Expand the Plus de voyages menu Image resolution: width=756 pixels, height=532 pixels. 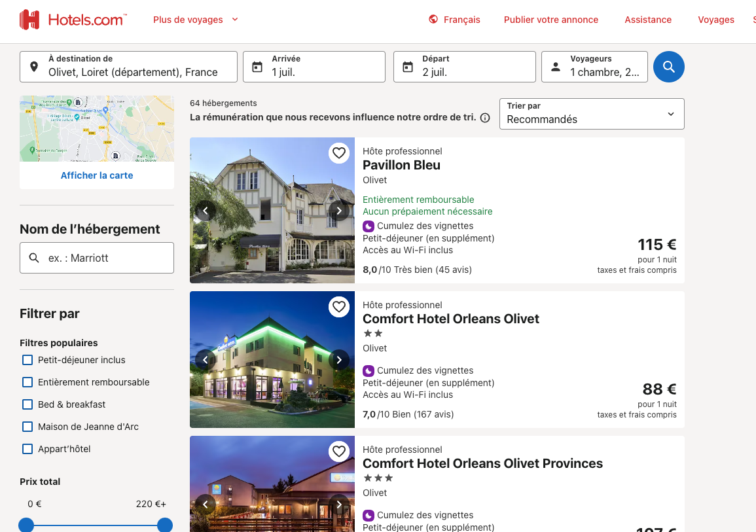(195, 20)
